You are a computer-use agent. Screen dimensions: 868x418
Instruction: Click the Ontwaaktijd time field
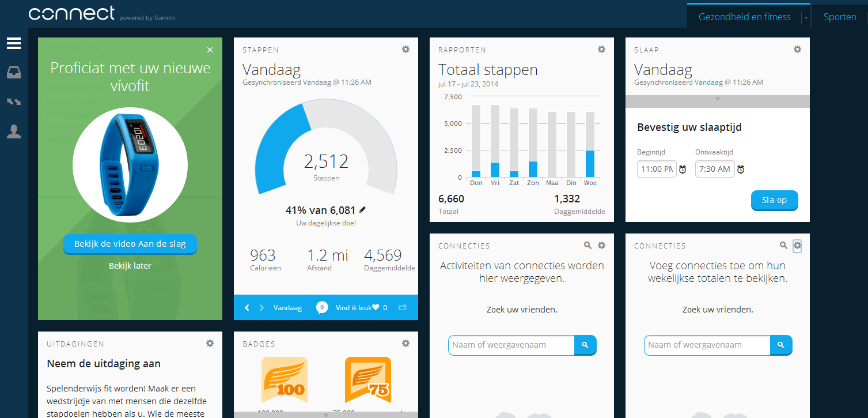pos(715,169)
